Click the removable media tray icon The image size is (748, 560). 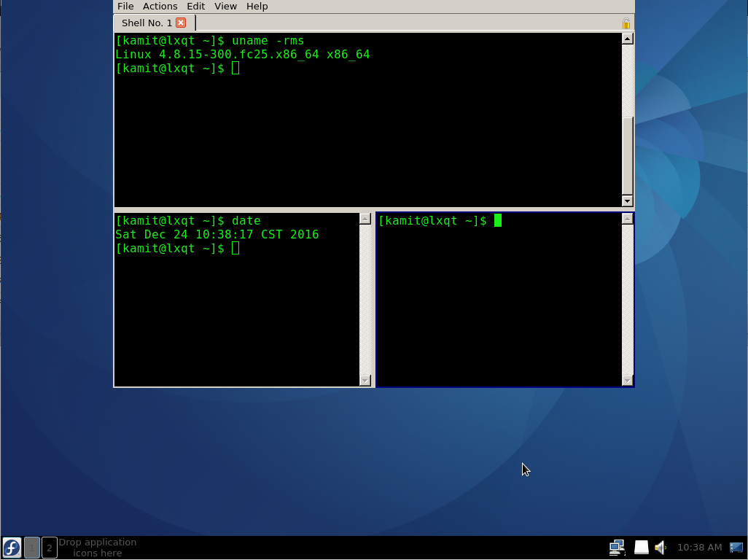pyautogui.click(x=642, y=547)
